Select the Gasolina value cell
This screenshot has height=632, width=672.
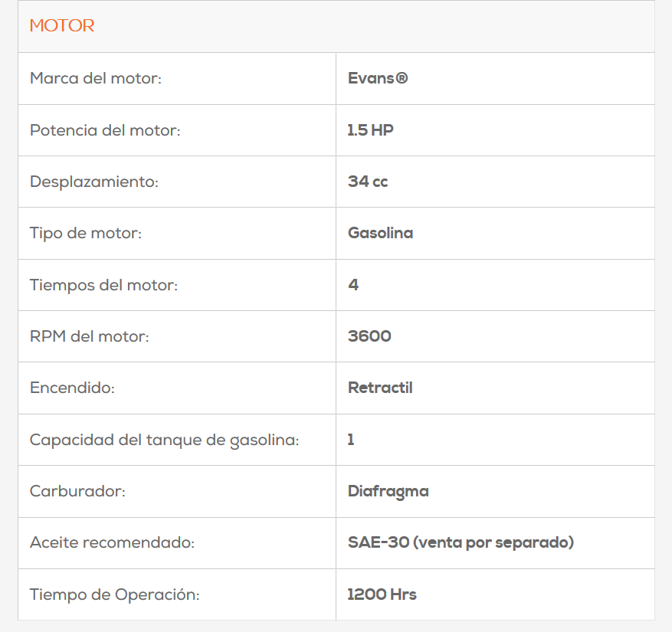380,233
